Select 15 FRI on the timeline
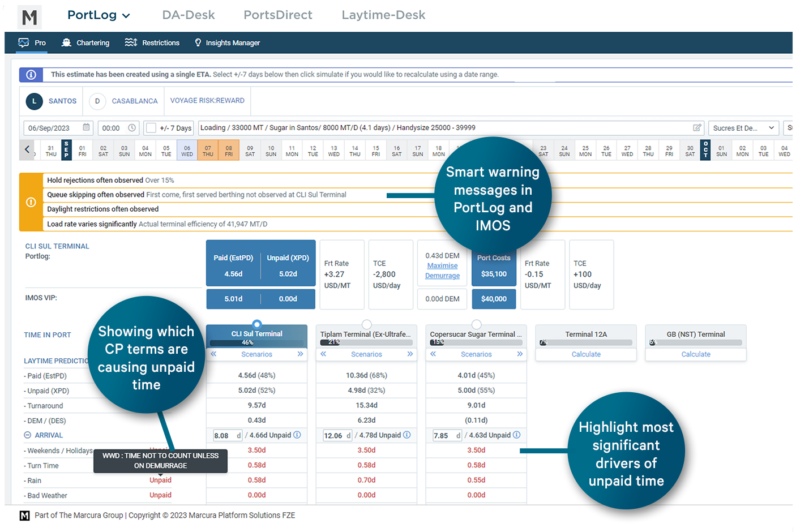 click(376, 151)
